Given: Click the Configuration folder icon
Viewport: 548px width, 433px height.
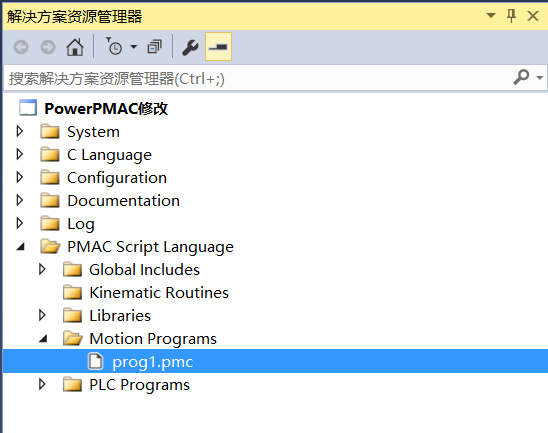Looking at the screenshot, I should pyautogui.click(x=50, y=178).
